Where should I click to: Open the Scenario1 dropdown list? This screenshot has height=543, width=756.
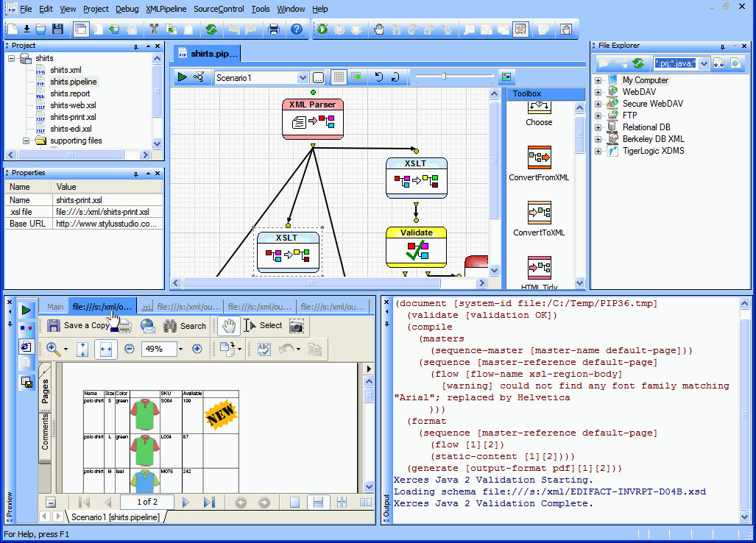(x=302, y=78)
